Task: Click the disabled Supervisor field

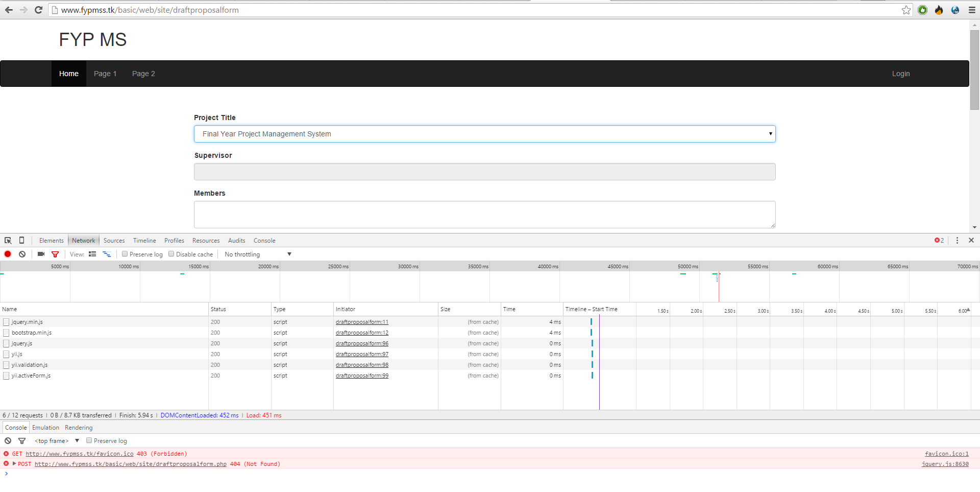Action: coord(484,172)
